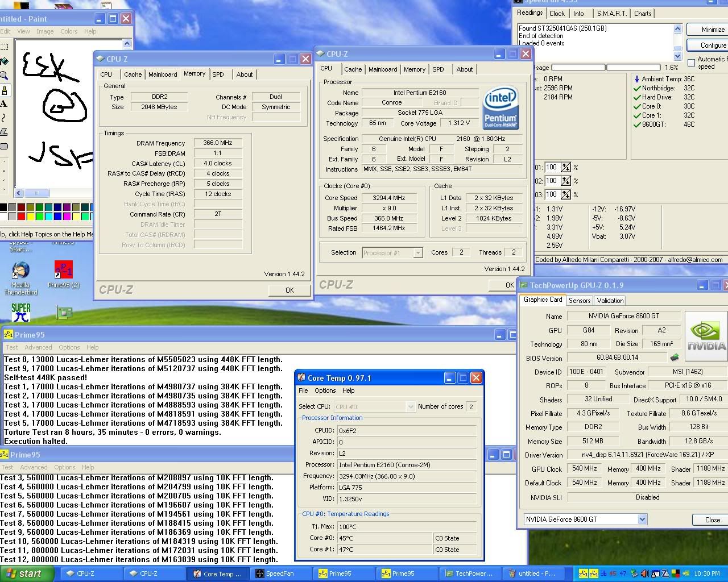Open the Advanced menu in upper Prime95 window
The width and height of the screenshot is (728, 582).
[38, 347]
